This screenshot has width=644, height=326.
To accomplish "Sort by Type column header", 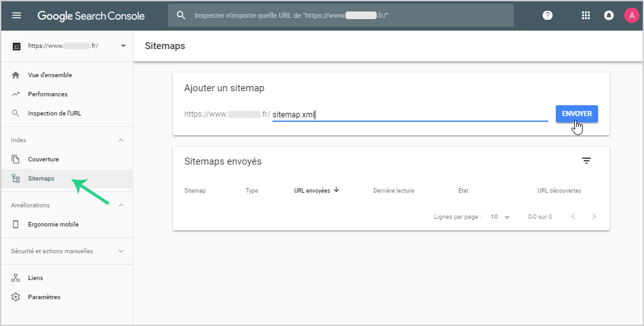I will point(251,191).
